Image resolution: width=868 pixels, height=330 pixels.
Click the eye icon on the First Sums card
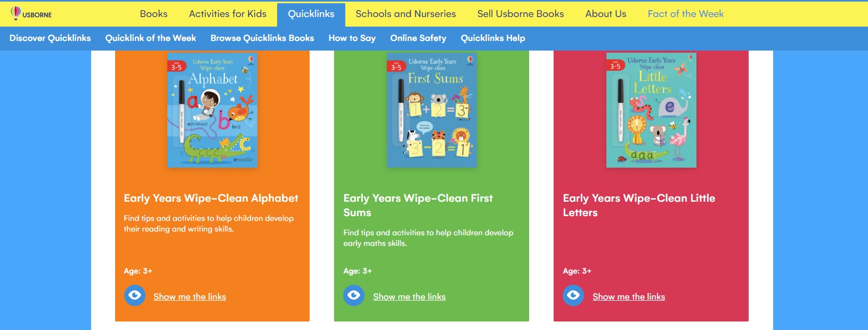pyautogui.click(x=354, y=295)
